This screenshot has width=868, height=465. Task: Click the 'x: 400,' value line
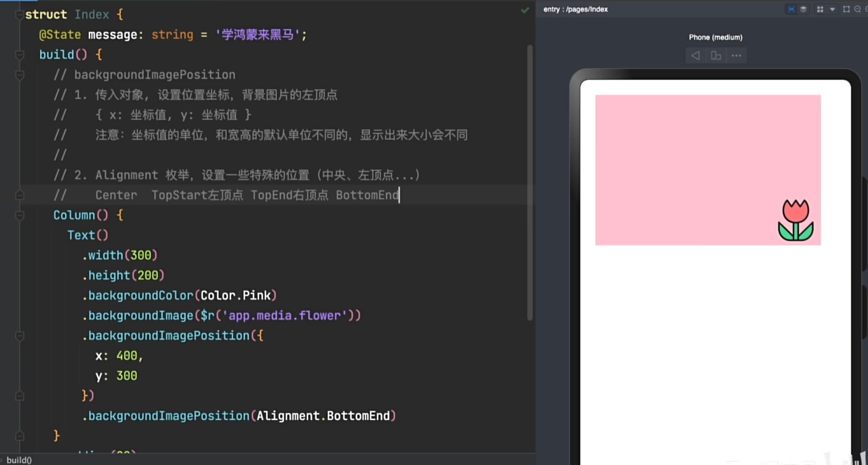[x=119, y=356]
